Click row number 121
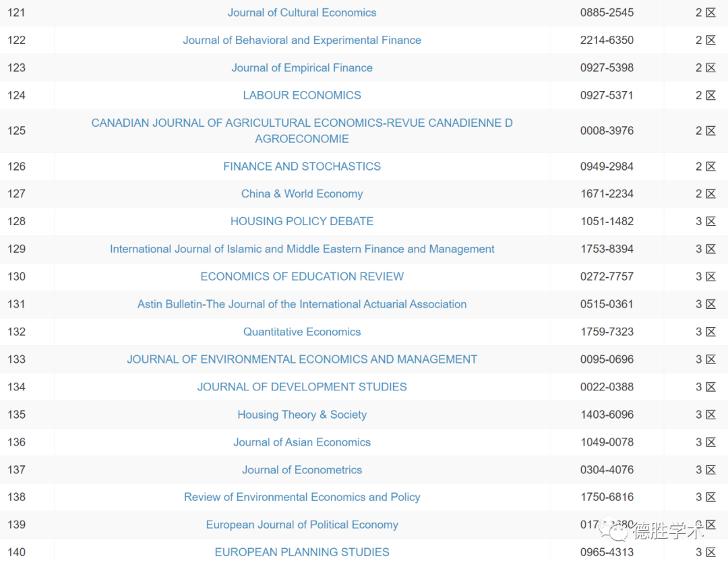728x563 pixels. pos(16,13)
